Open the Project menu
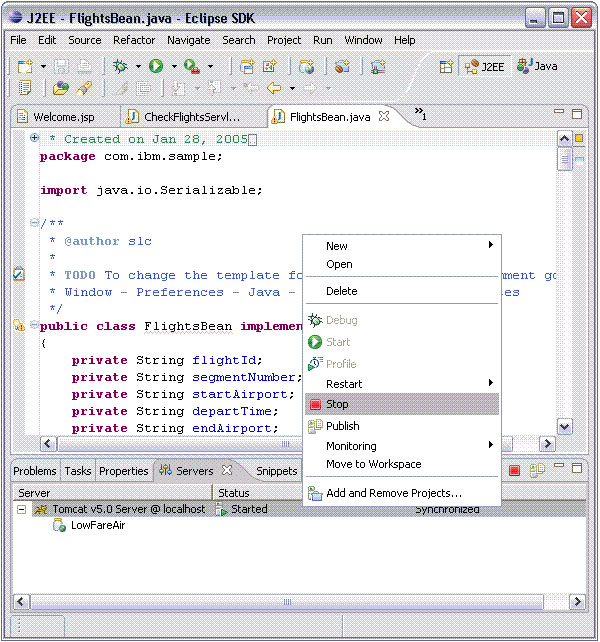Image resolution: width=600 pixels, height=642 pixels. [284, 40]
